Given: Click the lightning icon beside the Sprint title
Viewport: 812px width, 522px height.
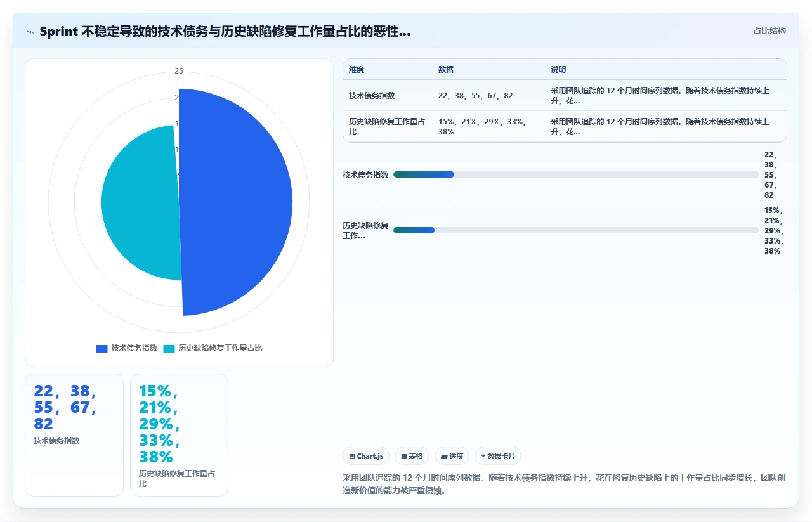Looking at the screenshot, I should click(30, 32).
